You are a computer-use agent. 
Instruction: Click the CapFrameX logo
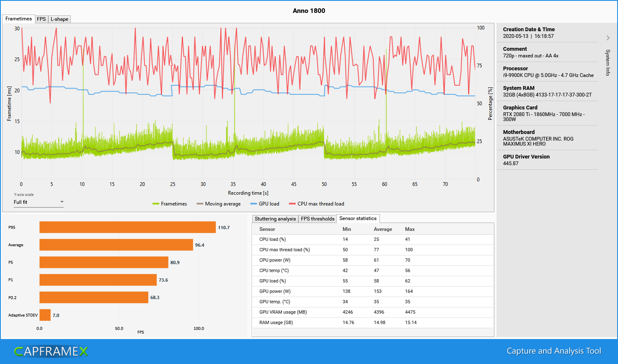click(51, 352)
